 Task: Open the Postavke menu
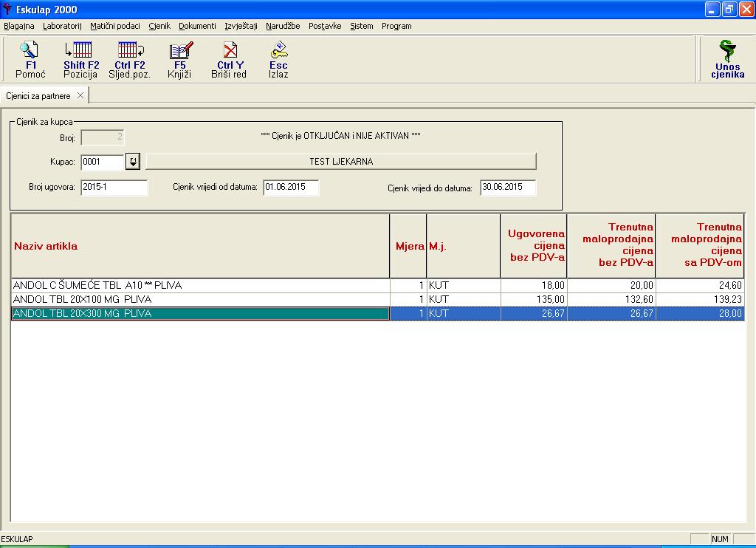[x=325, y=26]
